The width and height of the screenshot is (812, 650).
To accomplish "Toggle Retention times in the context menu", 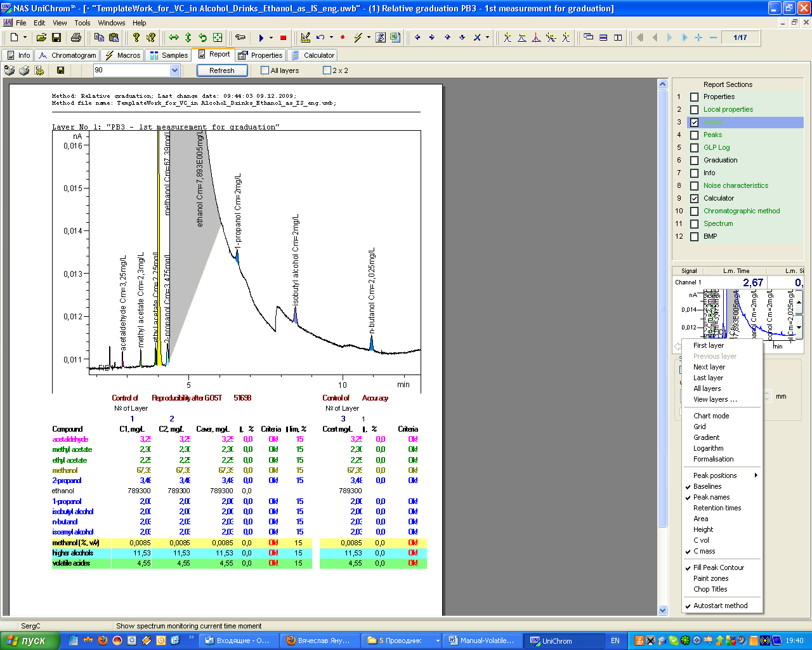I will (x=722, y=508).
